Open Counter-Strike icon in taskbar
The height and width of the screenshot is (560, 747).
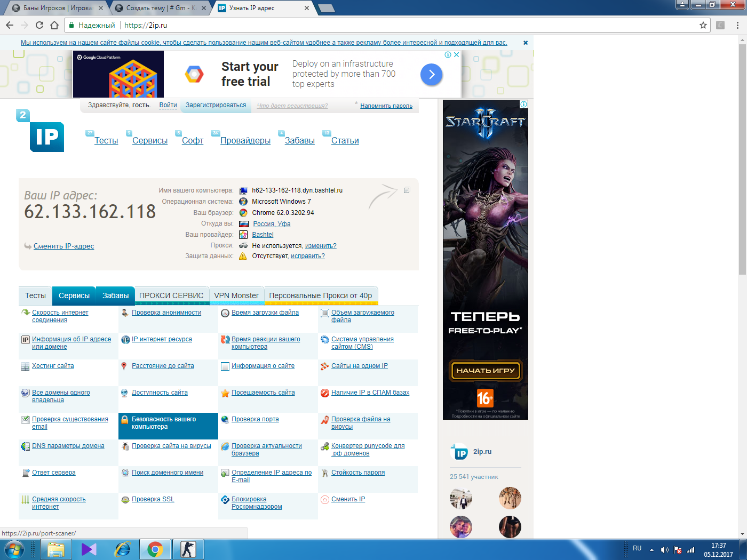point(188,549)
